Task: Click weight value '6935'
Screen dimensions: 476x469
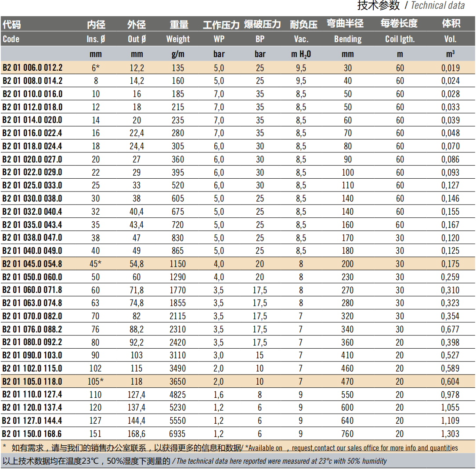Action: [x=177, y=433]
